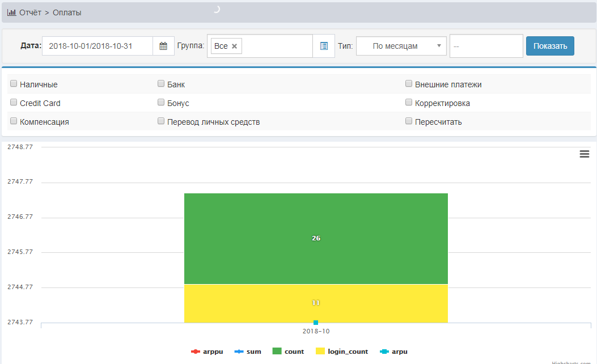
Task: Open the Группа selection field
Action: click(x=277, y=46)
